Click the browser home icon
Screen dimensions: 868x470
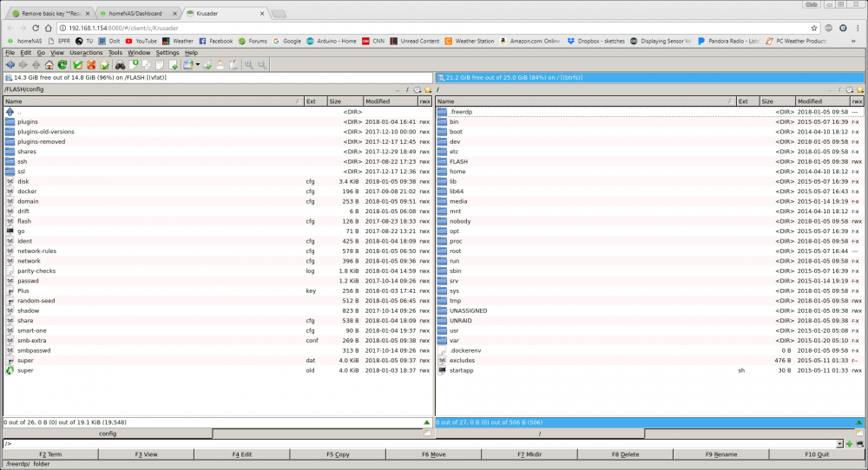(48, 29)
